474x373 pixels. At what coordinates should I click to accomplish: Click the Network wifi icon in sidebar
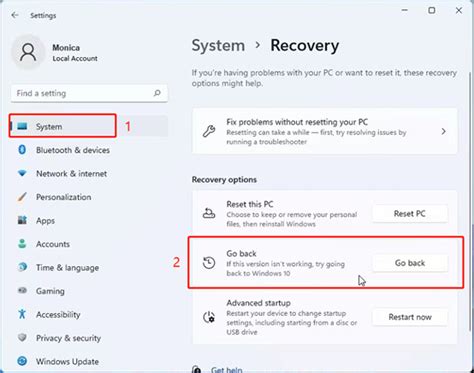[x=22, y=173]
